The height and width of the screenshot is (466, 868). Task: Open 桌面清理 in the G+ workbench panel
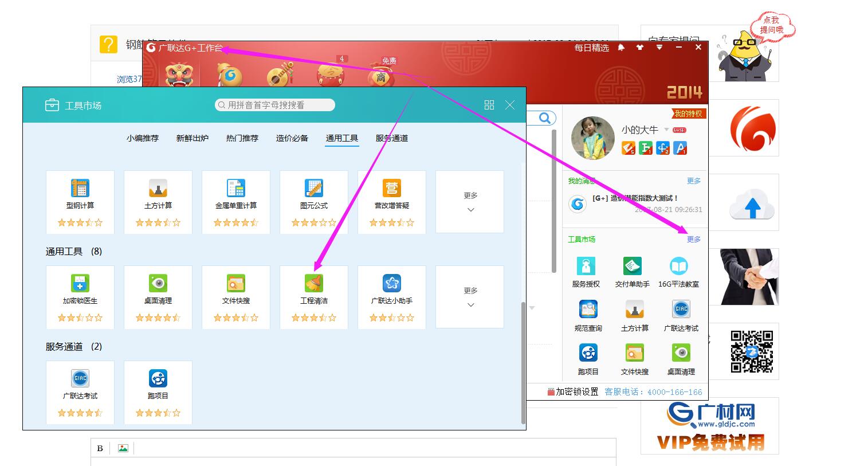(x=681, y=360)
